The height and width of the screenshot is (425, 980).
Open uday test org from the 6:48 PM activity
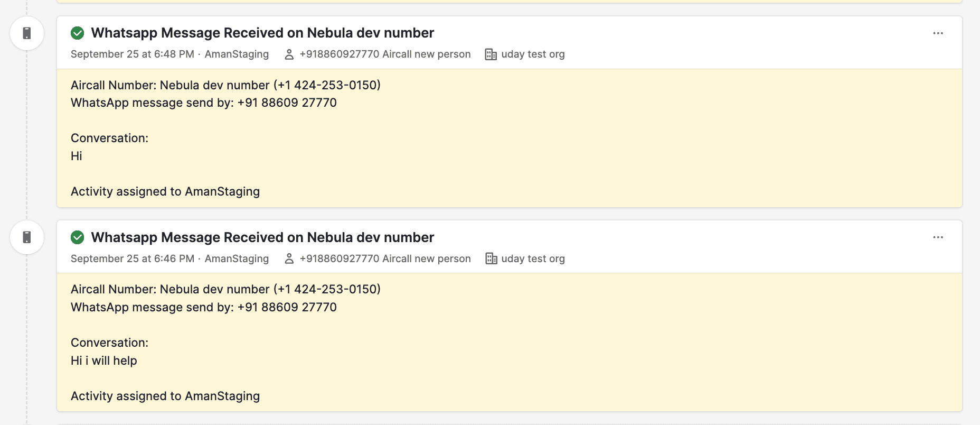pyautogui.click(x=533, y=54)
